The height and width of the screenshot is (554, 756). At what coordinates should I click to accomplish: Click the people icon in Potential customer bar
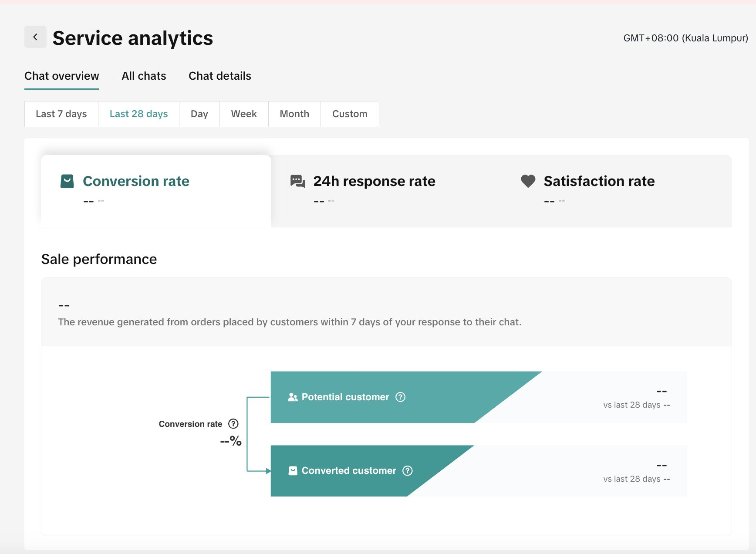tap(293, 397)
